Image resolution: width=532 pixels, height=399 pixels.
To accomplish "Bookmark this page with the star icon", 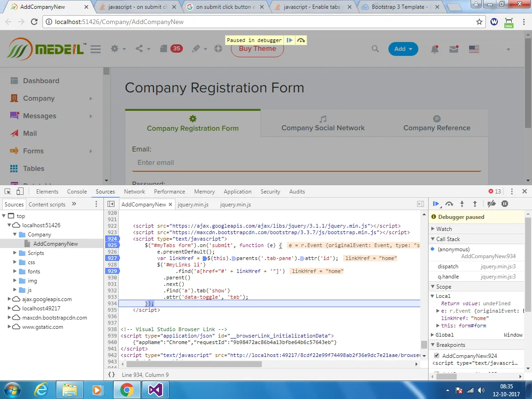I will click(x=479, y=22).
